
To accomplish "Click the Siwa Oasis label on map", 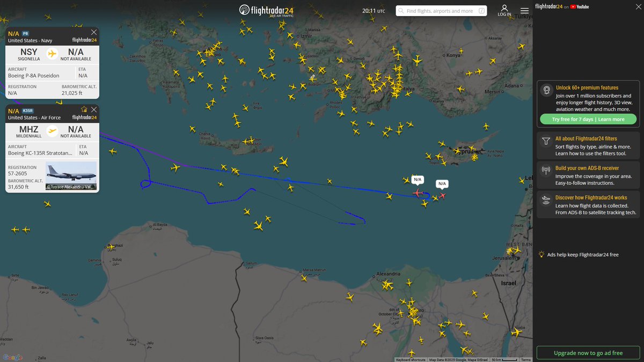I will click(x=265, y=338).
